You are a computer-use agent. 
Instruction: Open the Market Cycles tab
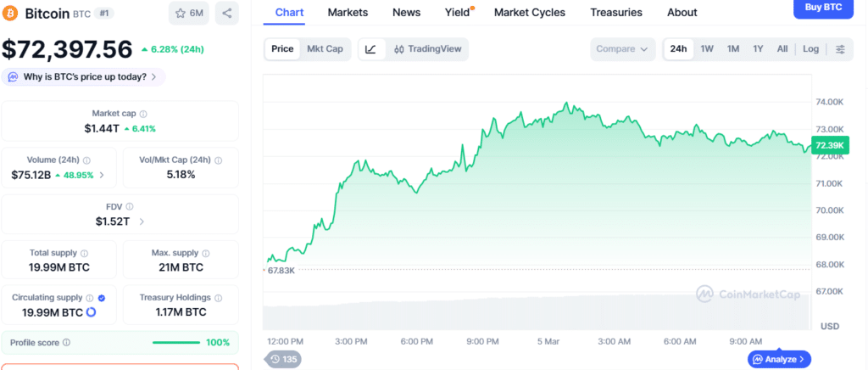point(530,12)
